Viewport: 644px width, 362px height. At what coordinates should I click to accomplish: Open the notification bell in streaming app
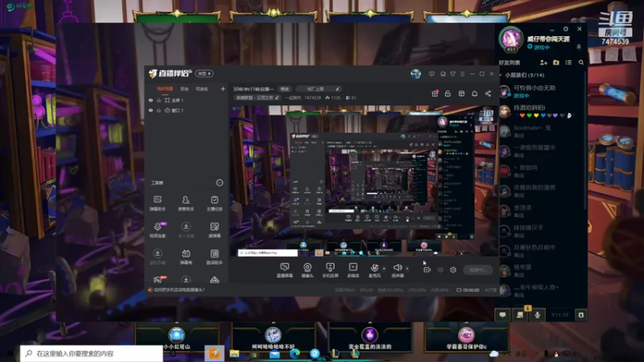[474, 93]
